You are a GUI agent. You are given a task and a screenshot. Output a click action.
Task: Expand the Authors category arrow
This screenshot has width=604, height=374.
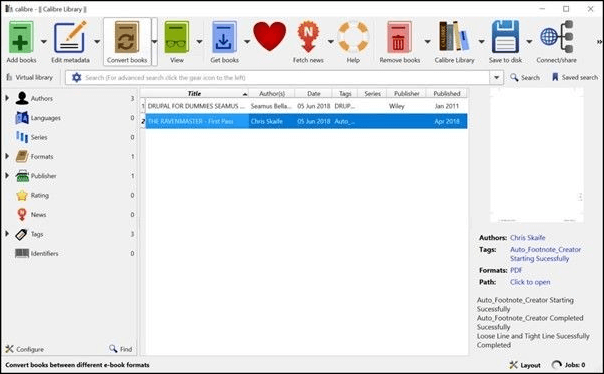7,98
